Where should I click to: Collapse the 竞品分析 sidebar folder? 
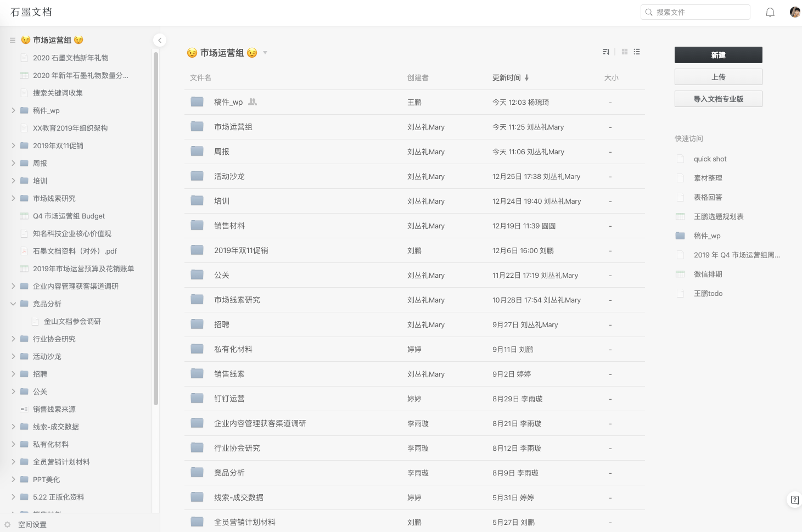click(13, 304)
